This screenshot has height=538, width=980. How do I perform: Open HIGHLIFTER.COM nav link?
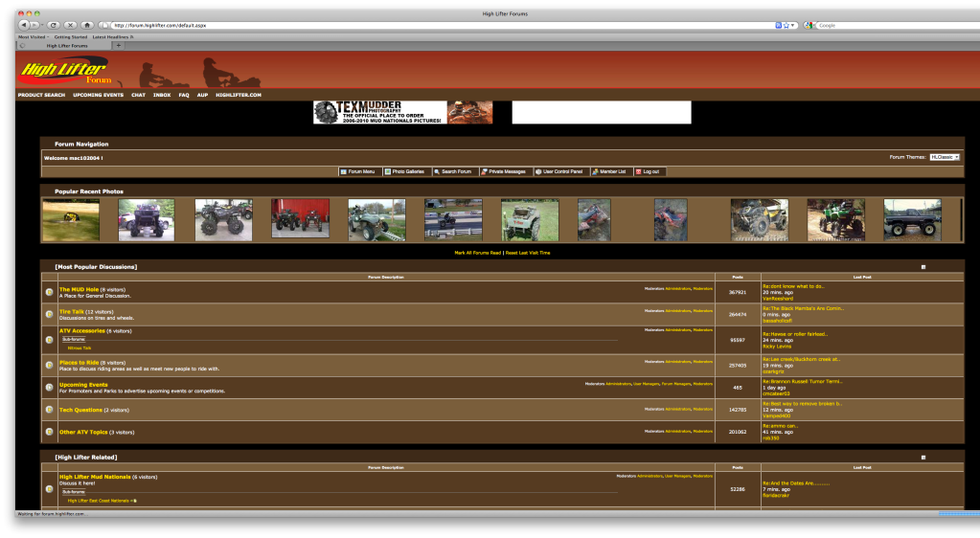point(239,95)
